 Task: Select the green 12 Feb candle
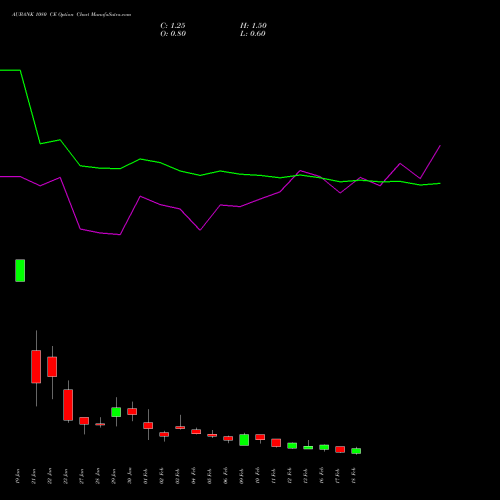[x=292, y=446]
